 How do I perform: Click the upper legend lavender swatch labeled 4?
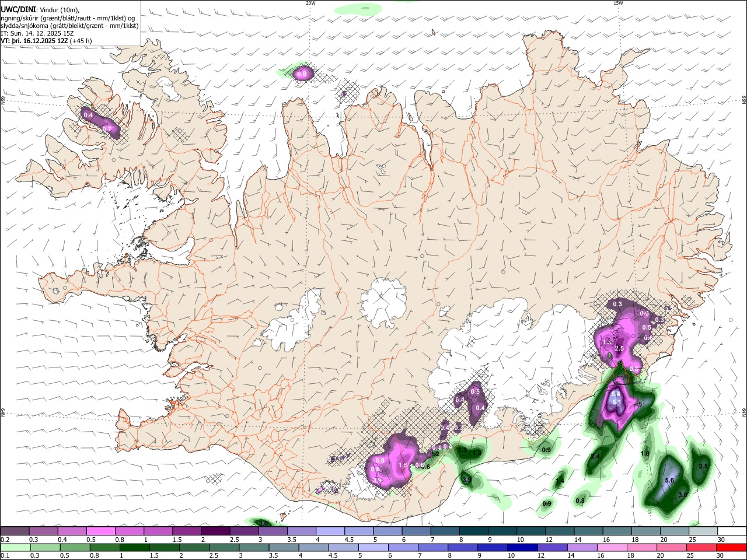(330, 531)
